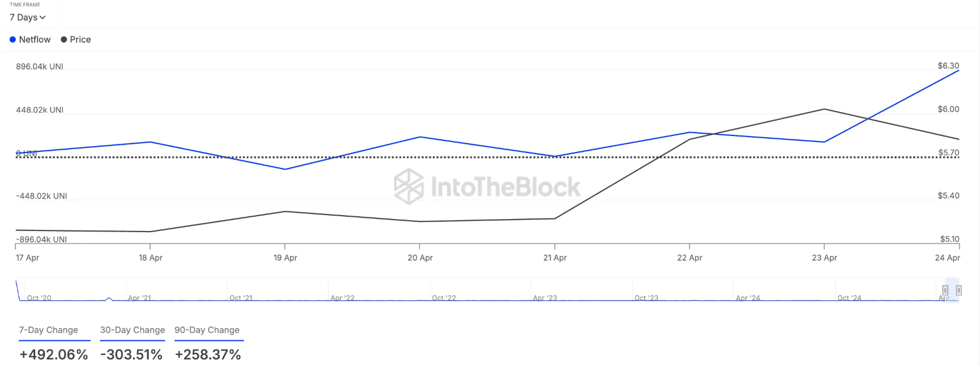The height and width of the screenshot is (367, 980).
Task: Click the dark gray Price legend dot
Action: 64,40
